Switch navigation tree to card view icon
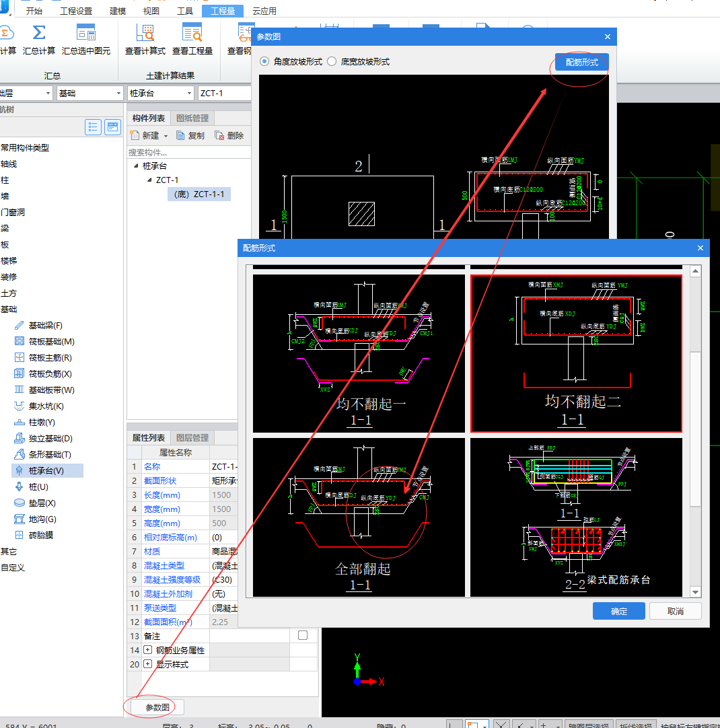 click(x=113, y=127)
